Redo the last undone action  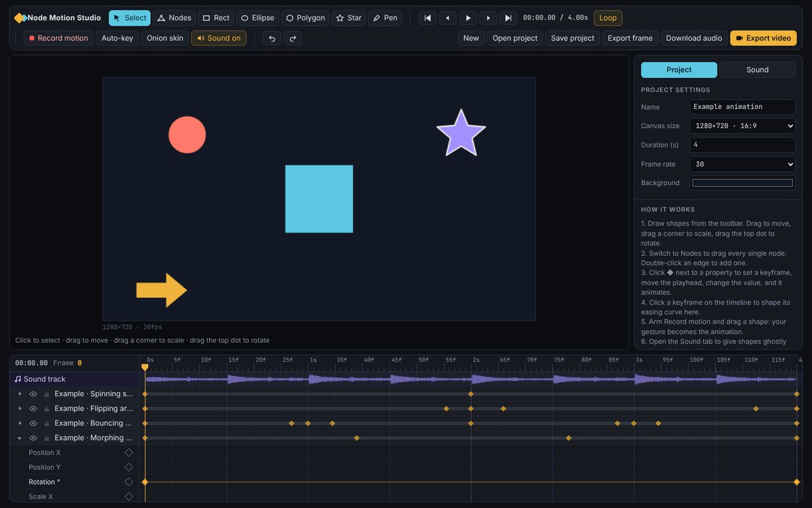click(293, 38)
